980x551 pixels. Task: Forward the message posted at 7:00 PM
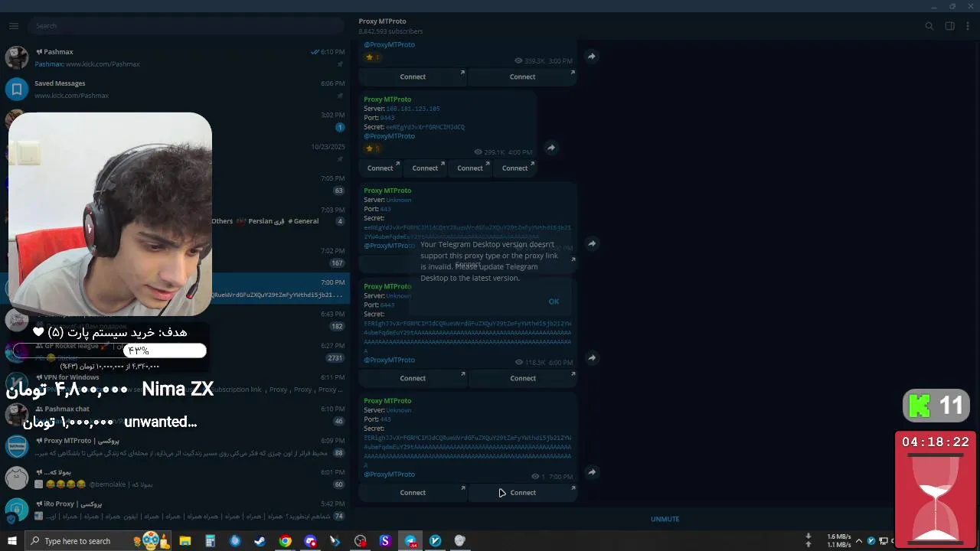pos(591,472)
